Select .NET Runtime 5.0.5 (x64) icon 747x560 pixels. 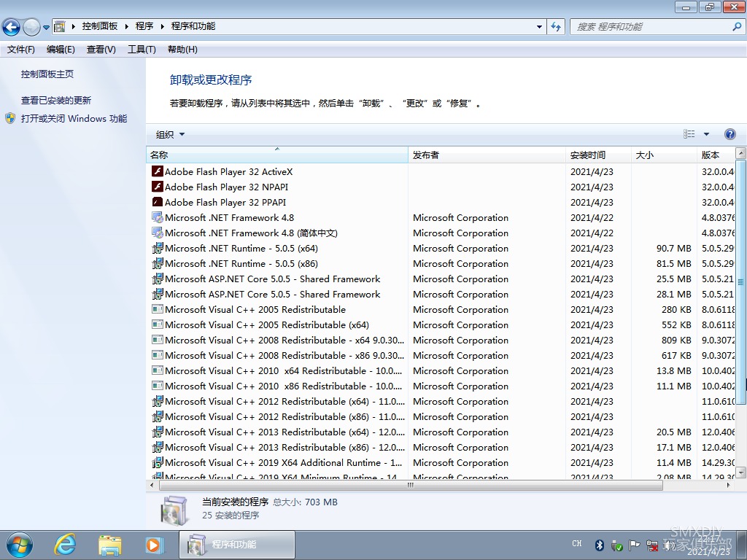pos(158,248)
